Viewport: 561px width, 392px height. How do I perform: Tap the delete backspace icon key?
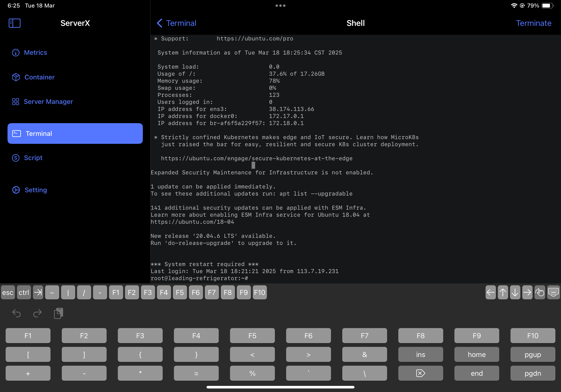(421, 373)
